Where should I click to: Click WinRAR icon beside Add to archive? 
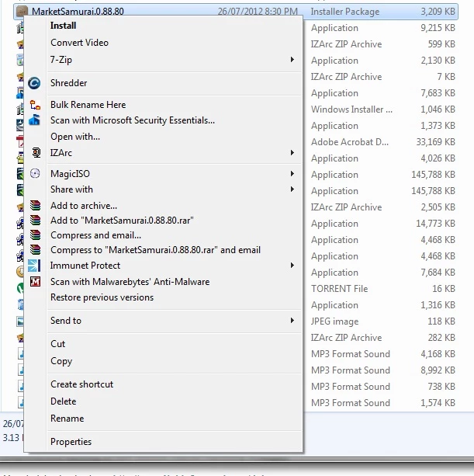coord(35,206)
